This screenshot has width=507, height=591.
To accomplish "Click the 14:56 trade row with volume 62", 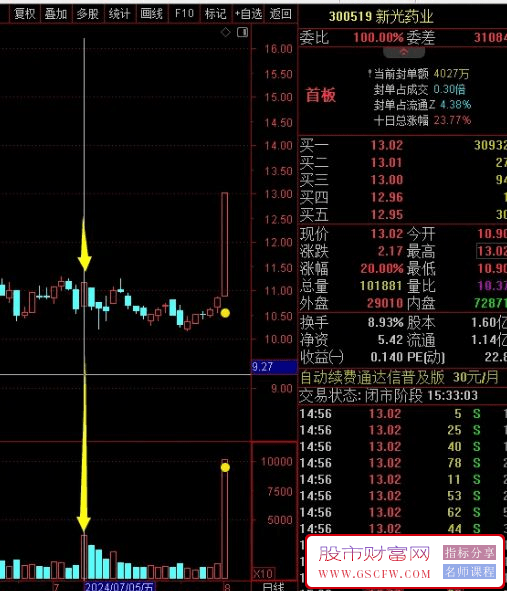I will click(x=402, y=512).
